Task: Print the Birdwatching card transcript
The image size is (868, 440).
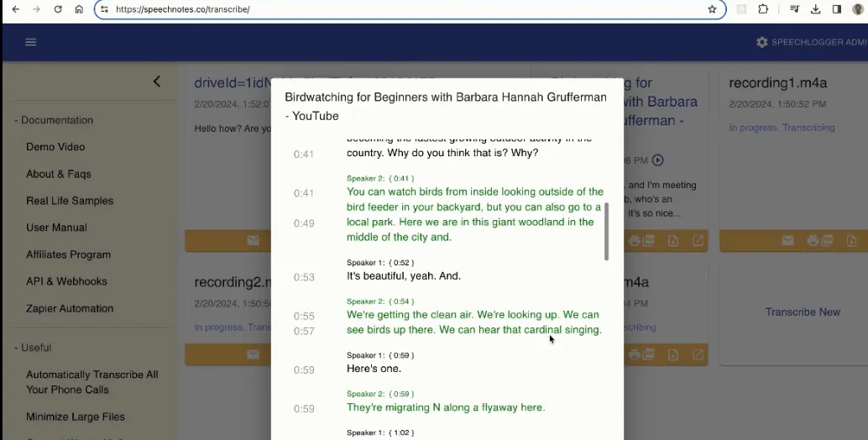Action: [x=635, y=241]
